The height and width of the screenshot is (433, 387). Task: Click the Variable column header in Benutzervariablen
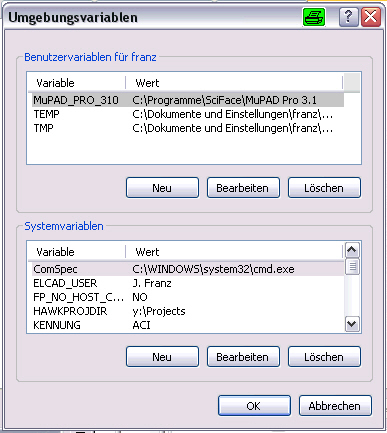(x=77, y=83)
